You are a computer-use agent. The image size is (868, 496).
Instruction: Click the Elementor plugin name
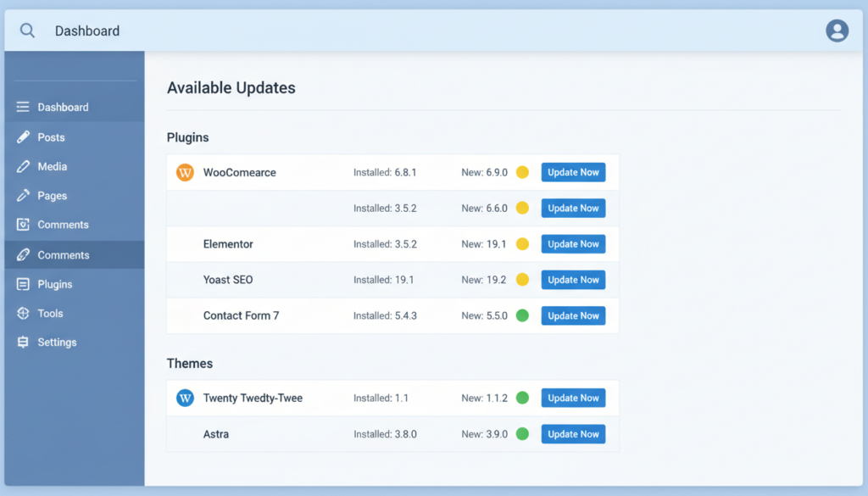(x=227, y=243)
